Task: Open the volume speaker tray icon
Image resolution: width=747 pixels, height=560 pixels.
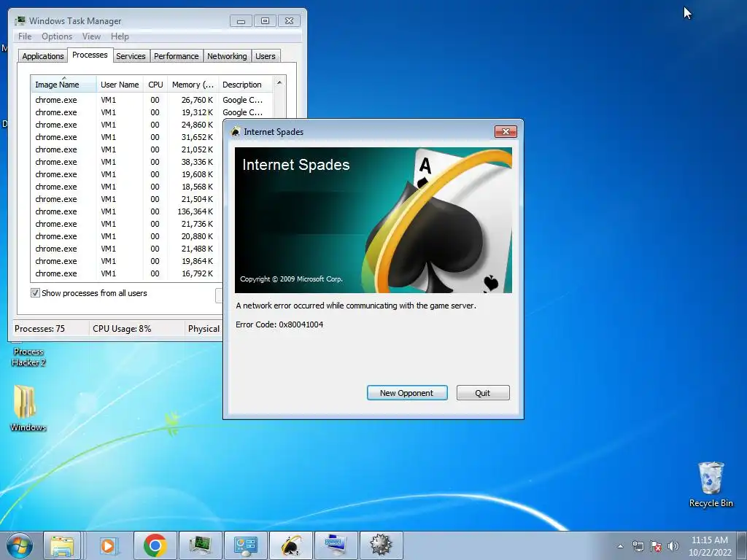Action: [673, 546]
